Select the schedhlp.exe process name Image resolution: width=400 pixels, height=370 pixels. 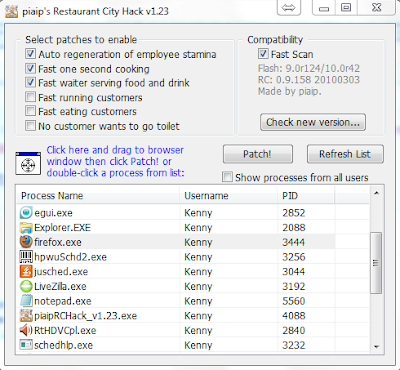pos(63,345)
